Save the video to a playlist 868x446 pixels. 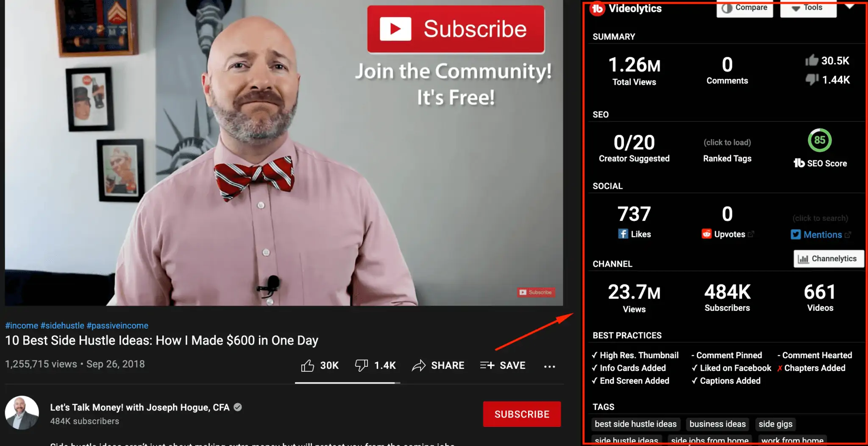pos(503,365)
